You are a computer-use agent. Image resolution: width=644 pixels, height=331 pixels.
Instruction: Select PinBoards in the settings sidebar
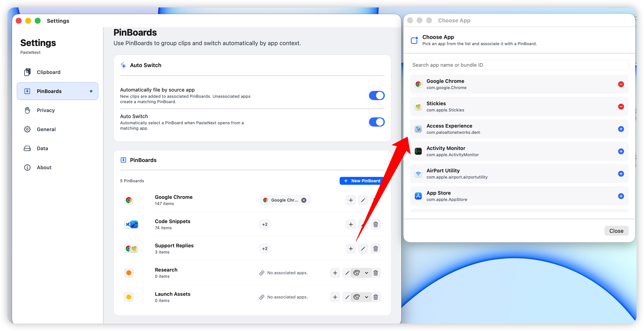(58, 91)
